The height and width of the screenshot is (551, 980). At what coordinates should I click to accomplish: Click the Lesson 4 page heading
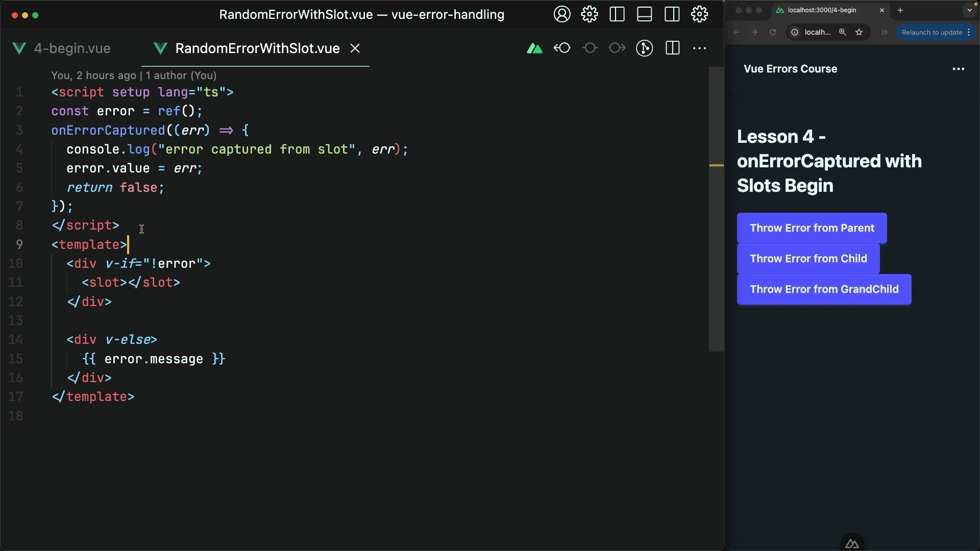coord(829,161)
